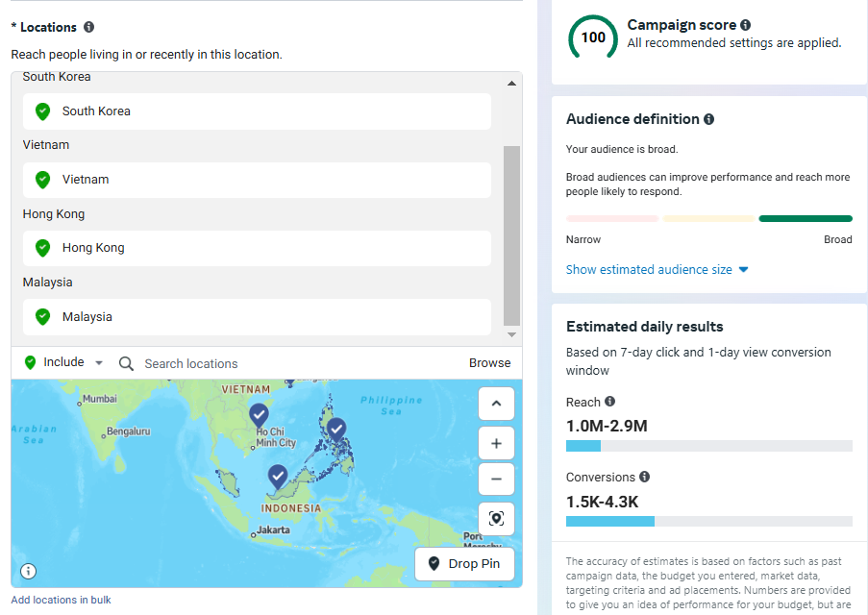This screenshot has width=868, height=615.
Task: Zoom out the map with minus button
Action: pyautogui.click(x=496, y=479)
